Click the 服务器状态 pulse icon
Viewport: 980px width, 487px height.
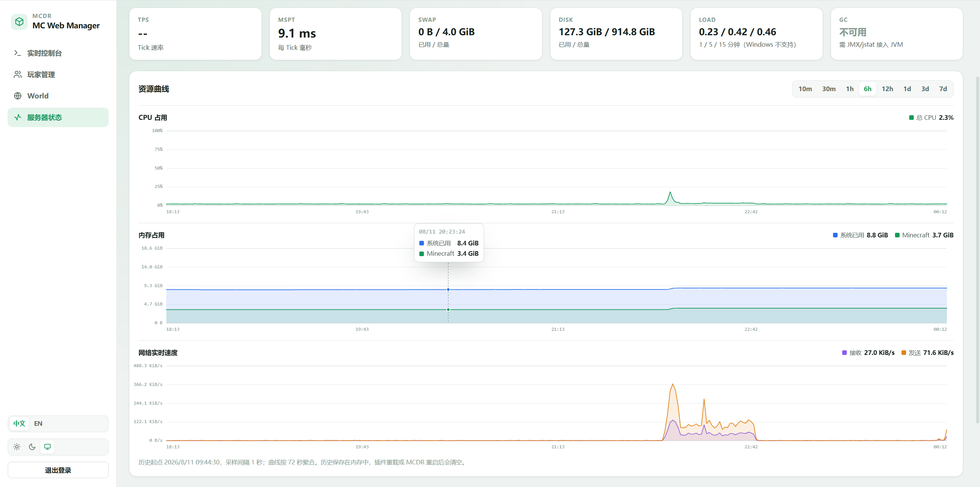coord(18,117)
